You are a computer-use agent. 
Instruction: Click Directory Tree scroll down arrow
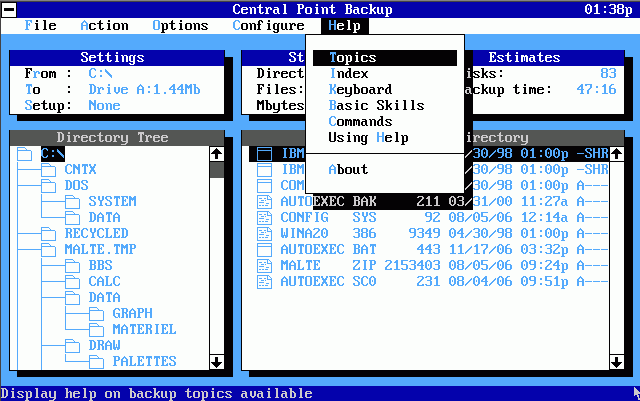[x=216, y=362]
